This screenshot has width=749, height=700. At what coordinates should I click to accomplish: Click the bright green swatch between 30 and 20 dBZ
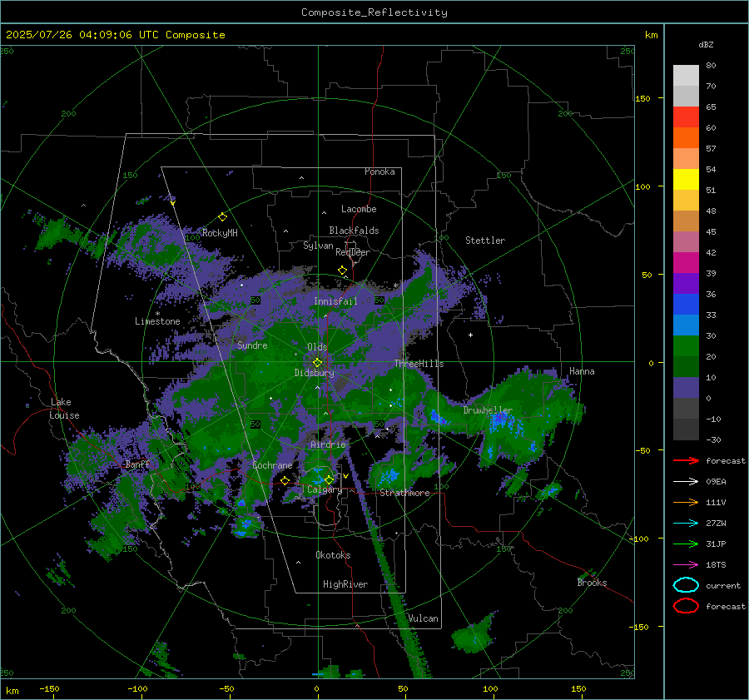686,346
